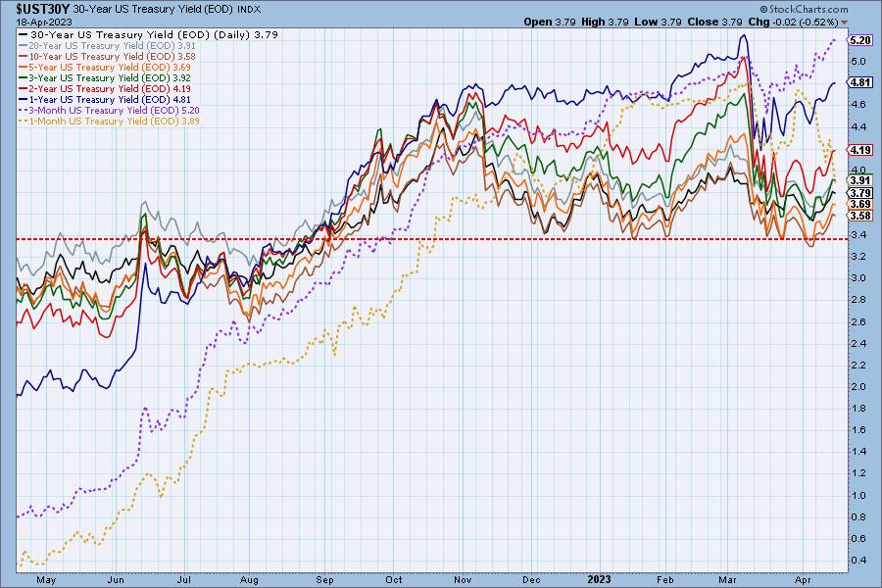Click the Nov label on the time axis

click(463, 579)
